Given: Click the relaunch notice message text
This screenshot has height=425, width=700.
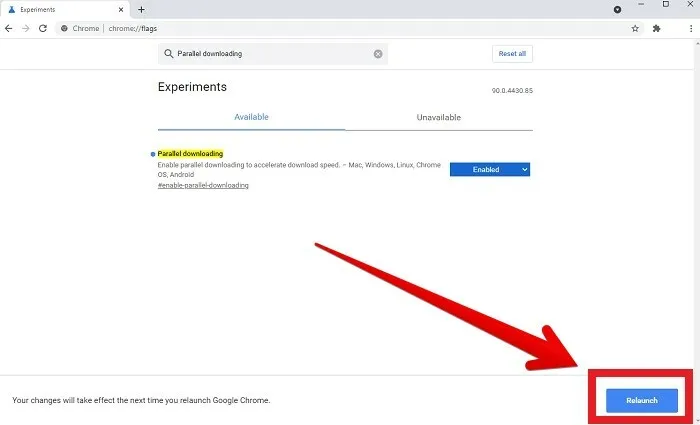Looking at the screenshot, I should 141,400.
